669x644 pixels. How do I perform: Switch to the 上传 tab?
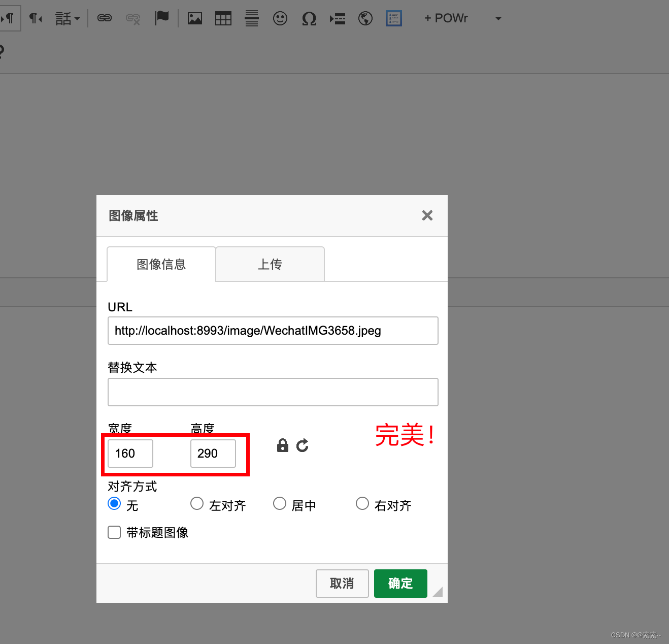270,264
